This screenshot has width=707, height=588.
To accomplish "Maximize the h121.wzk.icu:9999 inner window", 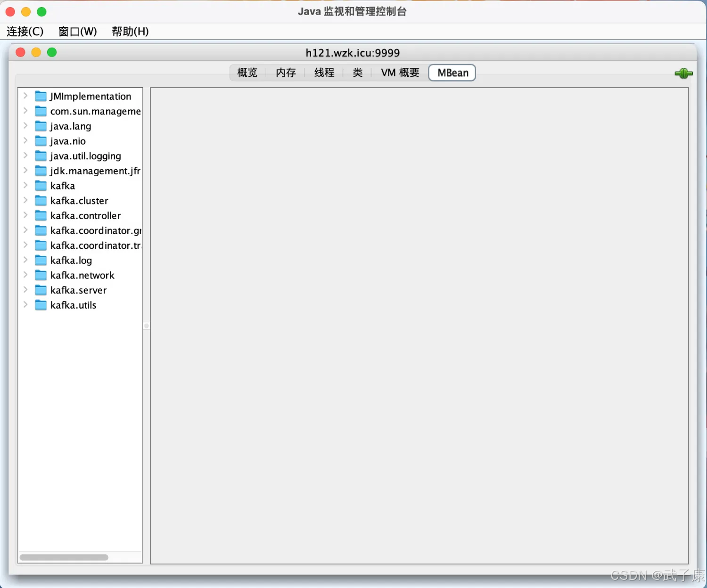I will click(52, 52).
